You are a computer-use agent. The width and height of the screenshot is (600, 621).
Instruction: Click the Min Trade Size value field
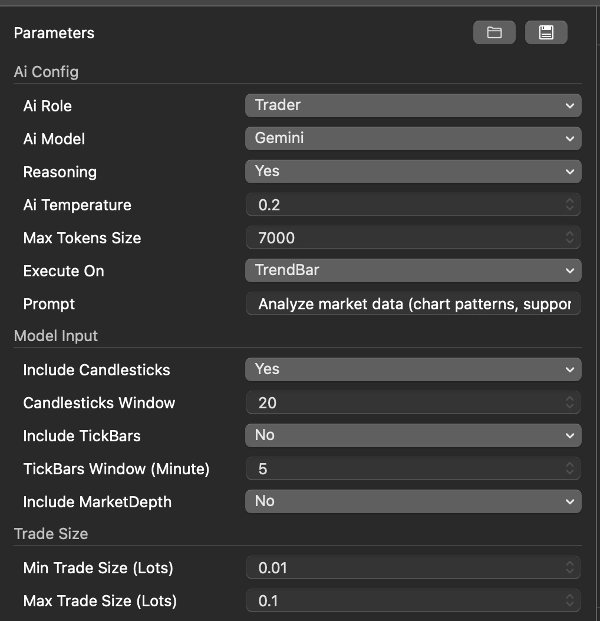coord(400,568)
